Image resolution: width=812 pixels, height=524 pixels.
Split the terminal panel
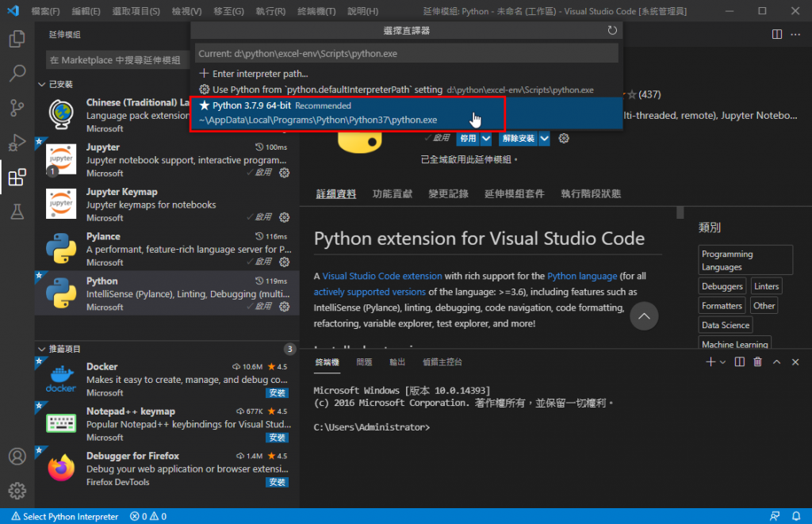740,362
